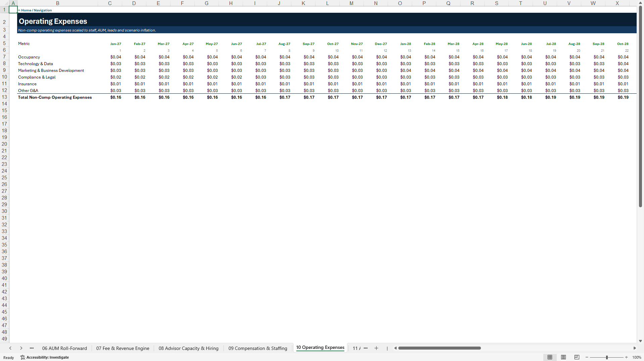Select the May-28 total $0.18 cell
The height and width of the screenshot is (361, 644).
[x=502, y=97]
